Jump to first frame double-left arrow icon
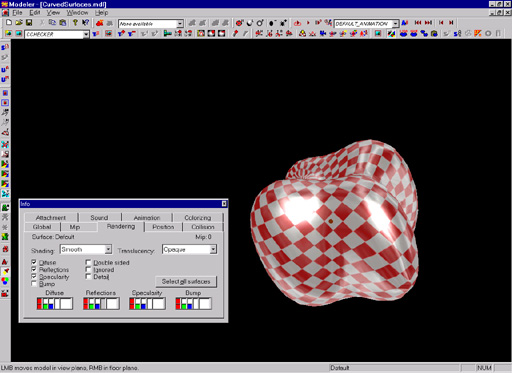The width and height of the screenshot is (512, 373). pyautogui.click(x=418, y=23)
